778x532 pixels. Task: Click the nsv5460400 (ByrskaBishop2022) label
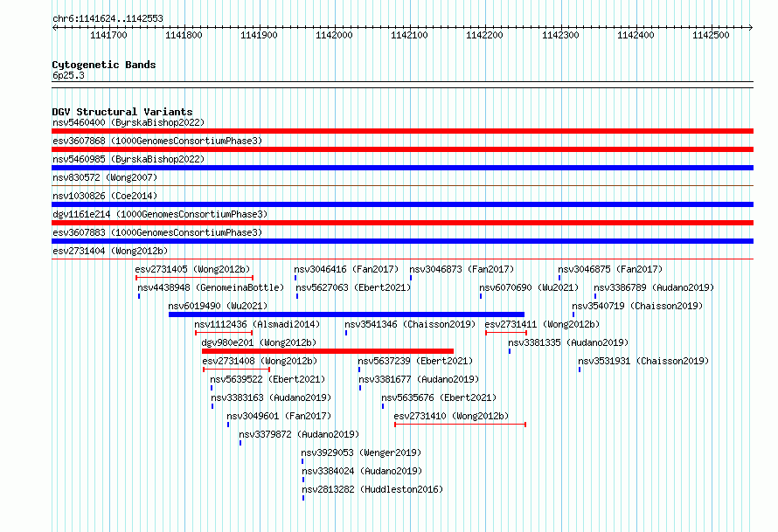point(129,122)
